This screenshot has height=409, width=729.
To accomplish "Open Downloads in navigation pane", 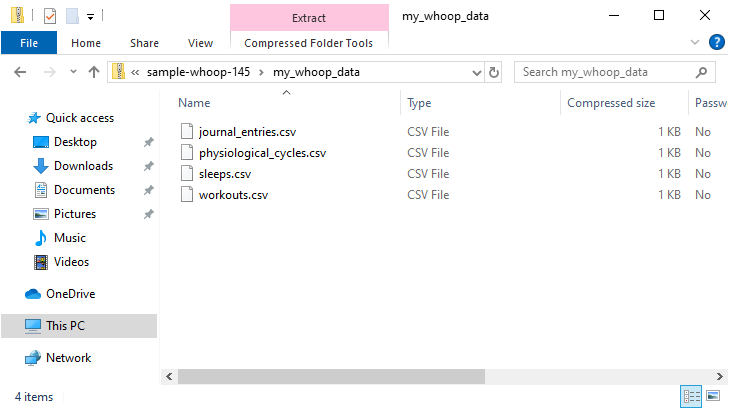I will click(83, 166).
